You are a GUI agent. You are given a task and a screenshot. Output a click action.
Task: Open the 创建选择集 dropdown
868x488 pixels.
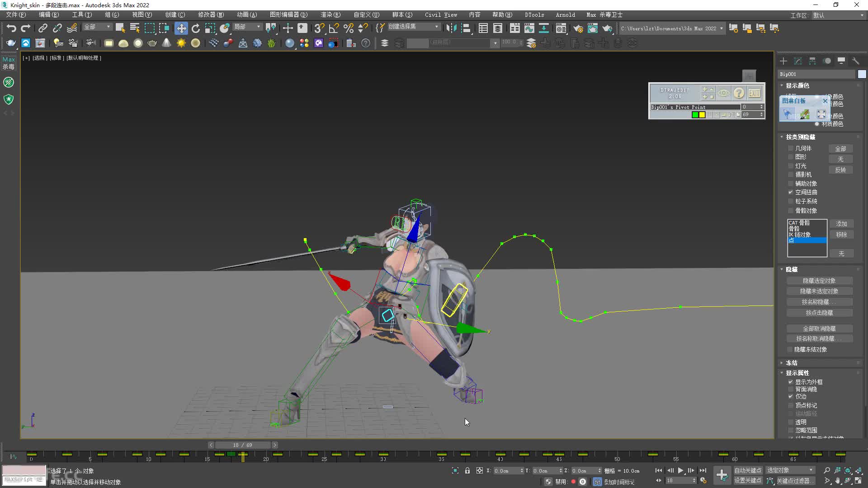[414, 27]
